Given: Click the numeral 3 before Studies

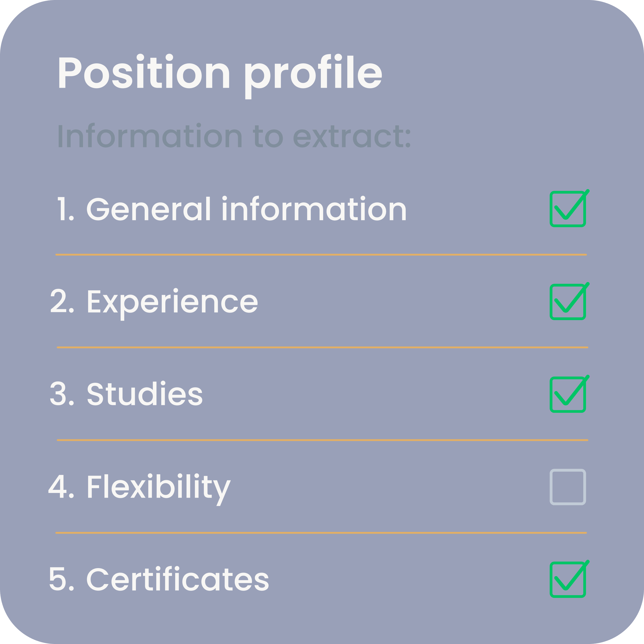Looking at the screenshot, I should pos(58,393).
